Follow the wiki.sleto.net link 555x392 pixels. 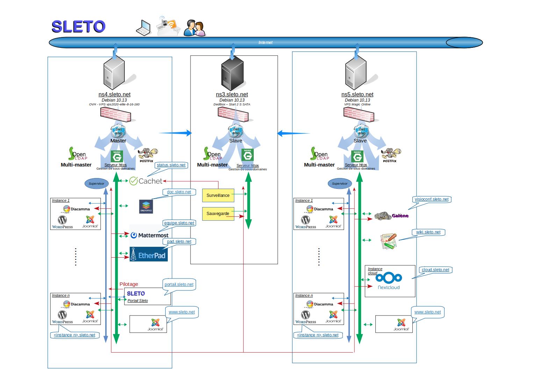tap(428, 232)
